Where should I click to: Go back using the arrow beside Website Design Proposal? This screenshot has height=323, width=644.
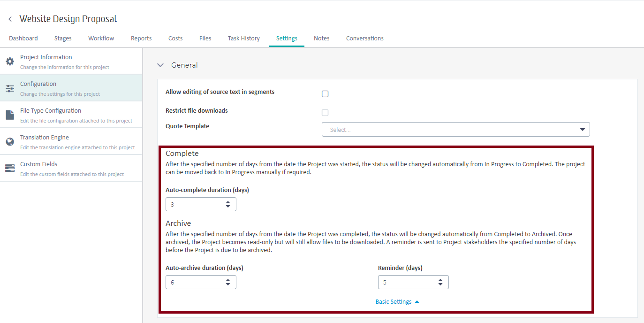tap(10, 19)
